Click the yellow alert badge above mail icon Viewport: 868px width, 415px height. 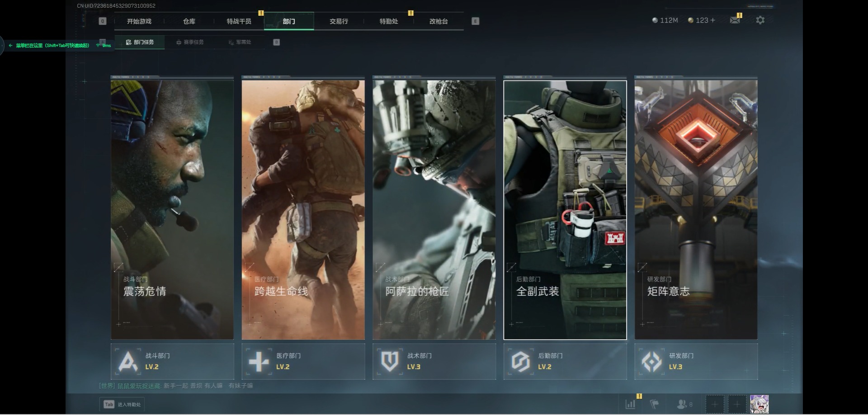pos(739,15)
